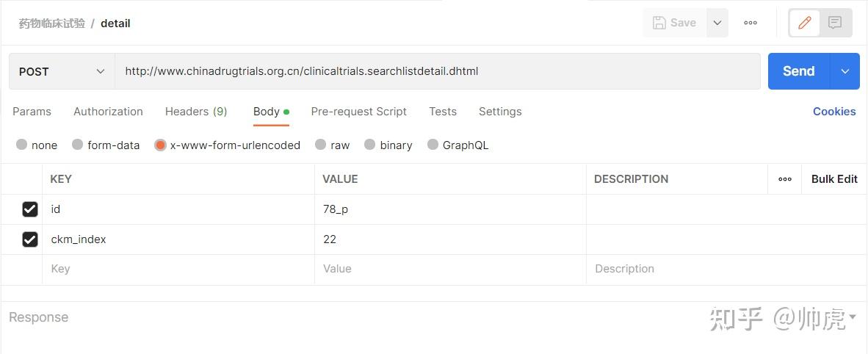The height and width of the screenshot is (354, 868).
Task: Select the raw body type radio
Action: 321,145
